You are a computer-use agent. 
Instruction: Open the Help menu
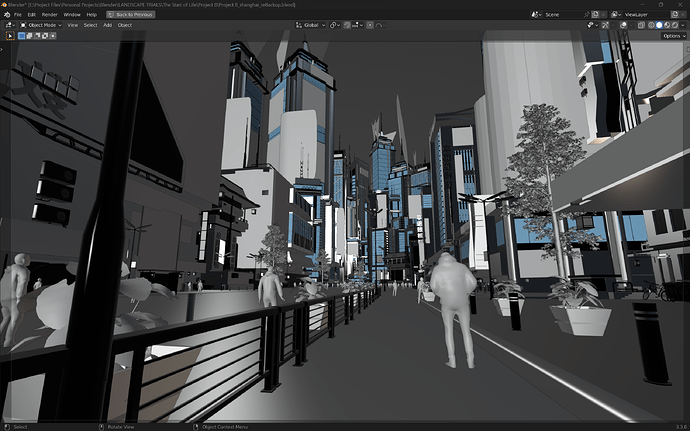coord(92,15)
